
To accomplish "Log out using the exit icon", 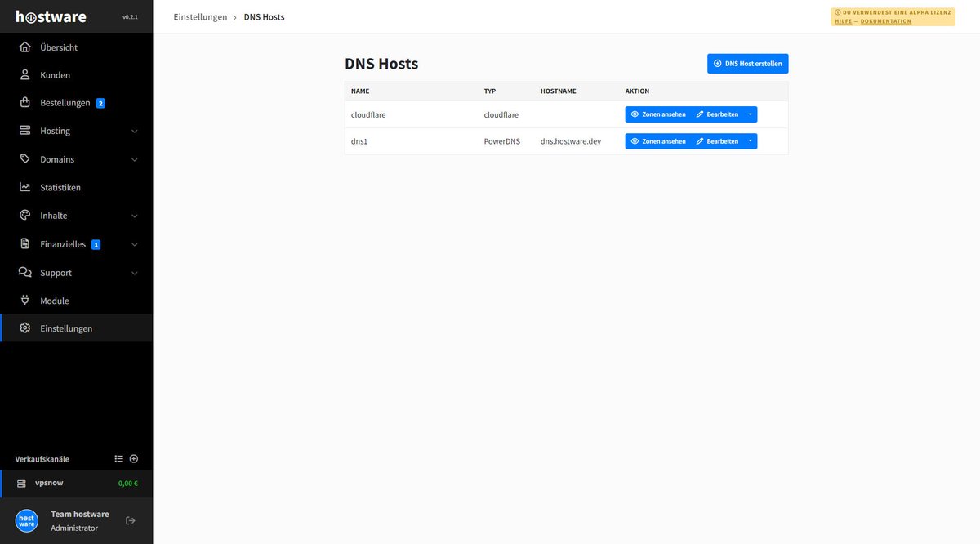I will (130, 520).
